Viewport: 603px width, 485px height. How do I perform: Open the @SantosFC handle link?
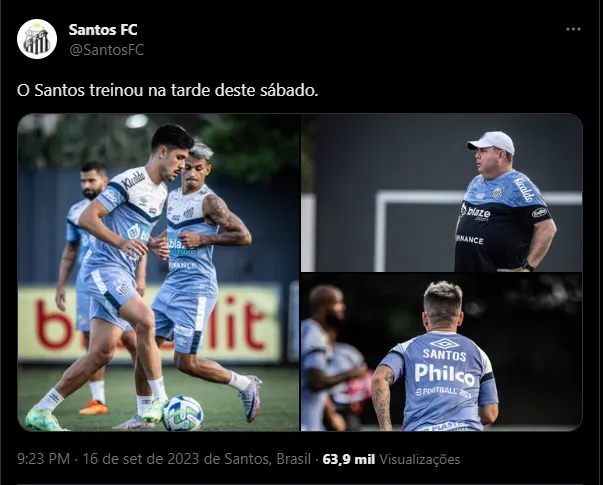coord(106,50)
